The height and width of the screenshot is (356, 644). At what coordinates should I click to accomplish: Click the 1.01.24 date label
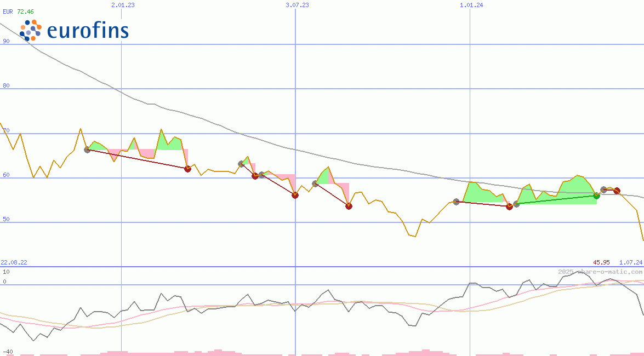point(471,5)
